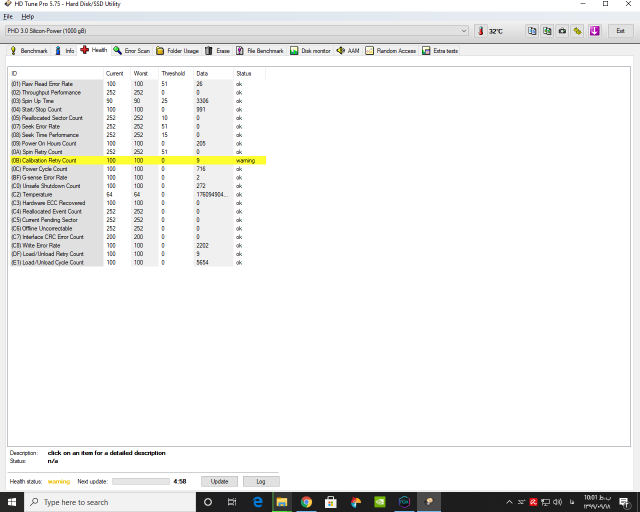Select the Start/Stop Count row
Viewport: 640px width, 512px height.
(138, 109)
